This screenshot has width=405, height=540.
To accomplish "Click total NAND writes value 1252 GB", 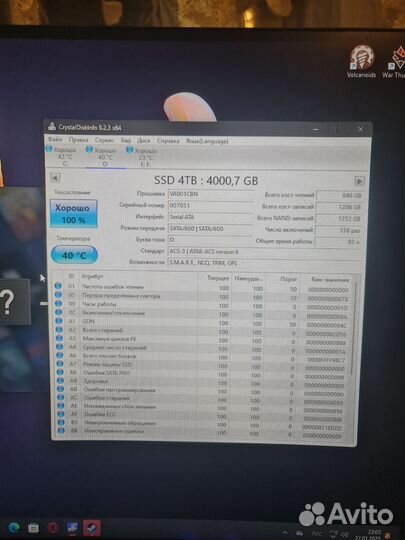I will (x=339, y=219).
